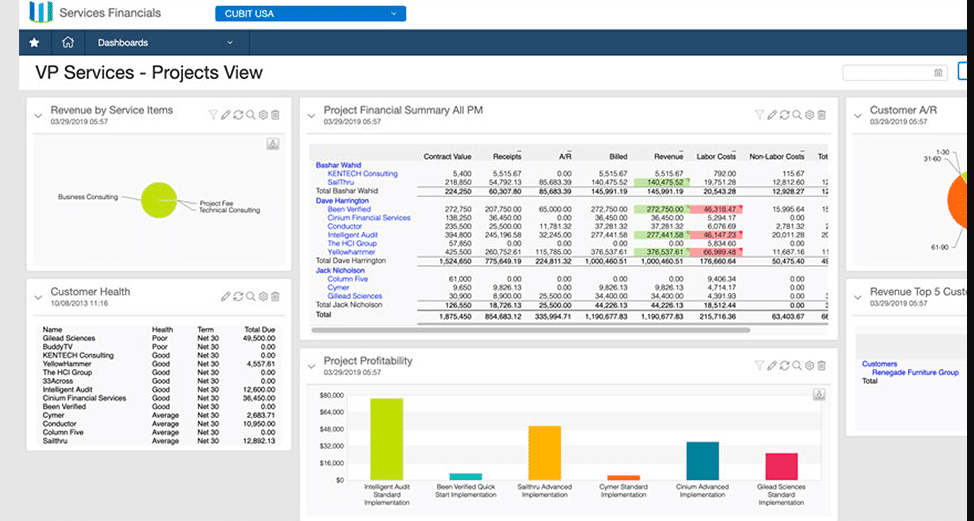Click the green Intelligent Audit profitability bar

(x=386, y=439)
